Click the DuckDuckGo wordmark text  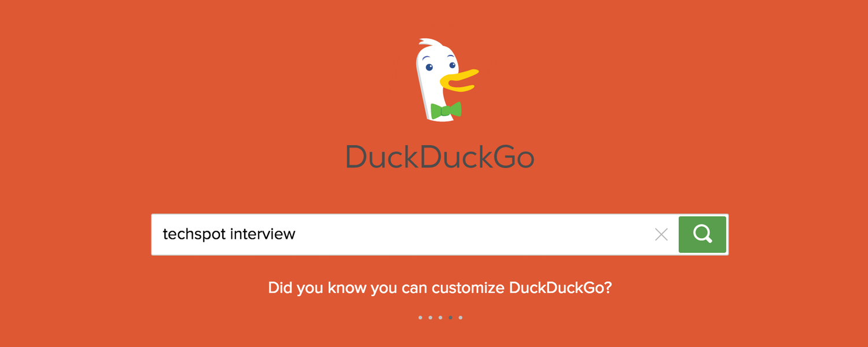click(x=440, y=156)
